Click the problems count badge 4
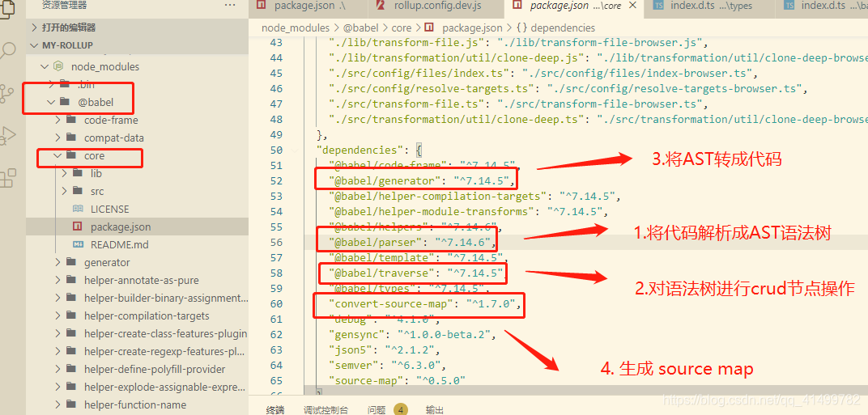 pyautogui.click(x=401, y=409)
